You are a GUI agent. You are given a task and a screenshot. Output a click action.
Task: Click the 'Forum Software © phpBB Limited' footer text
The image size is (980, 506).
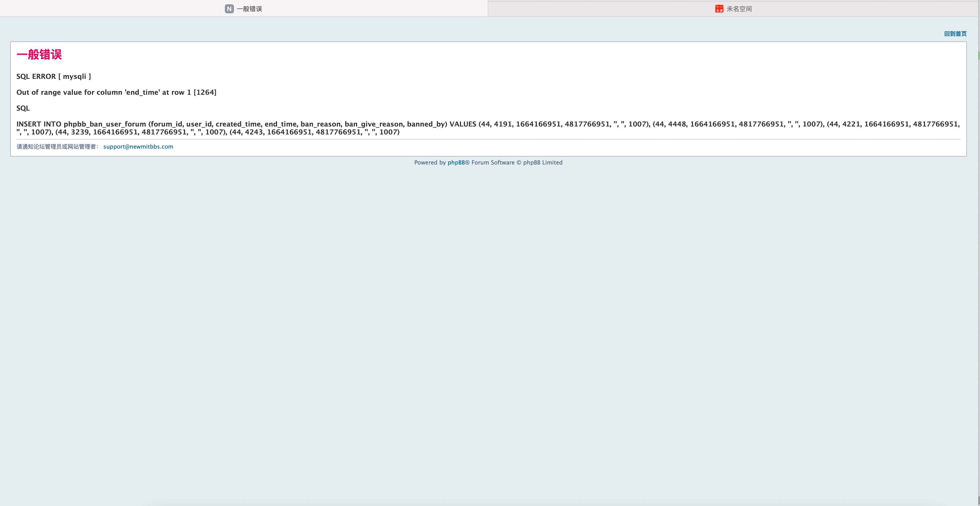click(517, 162)
